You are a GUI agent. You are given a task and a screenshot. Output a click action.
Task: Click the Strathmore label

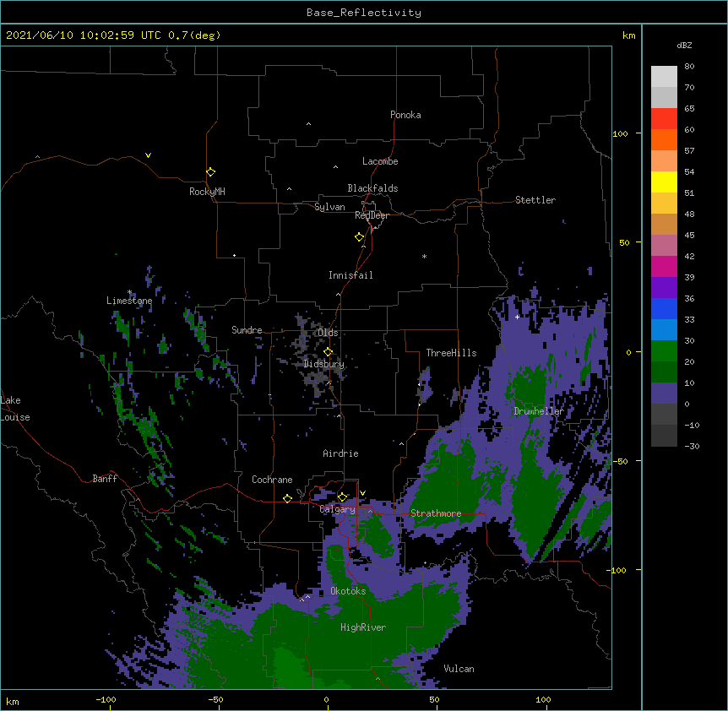point(436,513)
